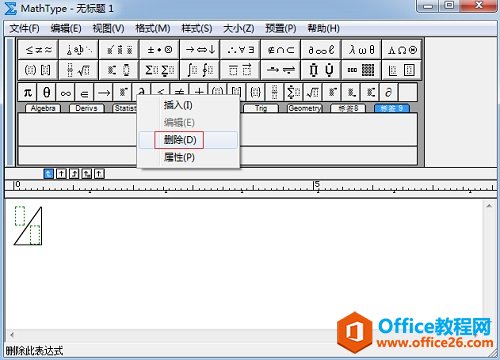This screenshot has width=500, height=360.
Task: Switch to the 标签8 tab
Action: tap(348, 108)
